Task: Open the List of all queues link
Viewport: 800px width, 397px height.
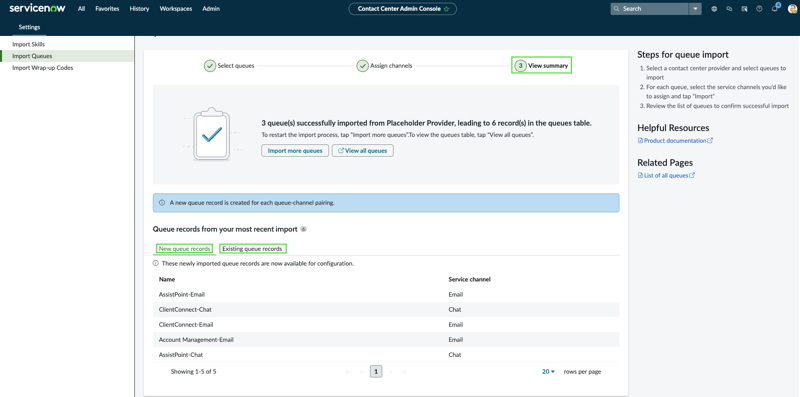Action: click(x=666, y=175)
